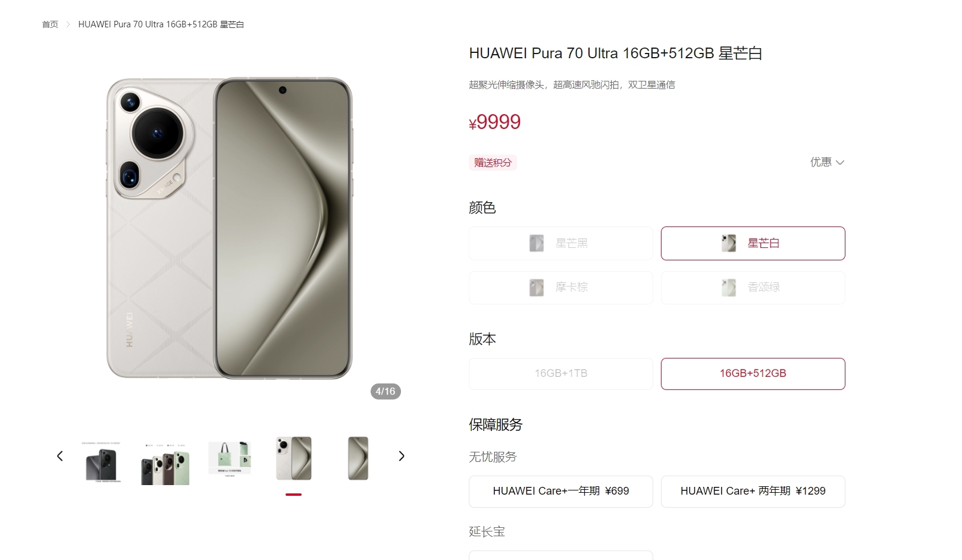Open the front screen only thumbnail
The height and width of the screenshot is (560, 962).
[x=358, y=458]
